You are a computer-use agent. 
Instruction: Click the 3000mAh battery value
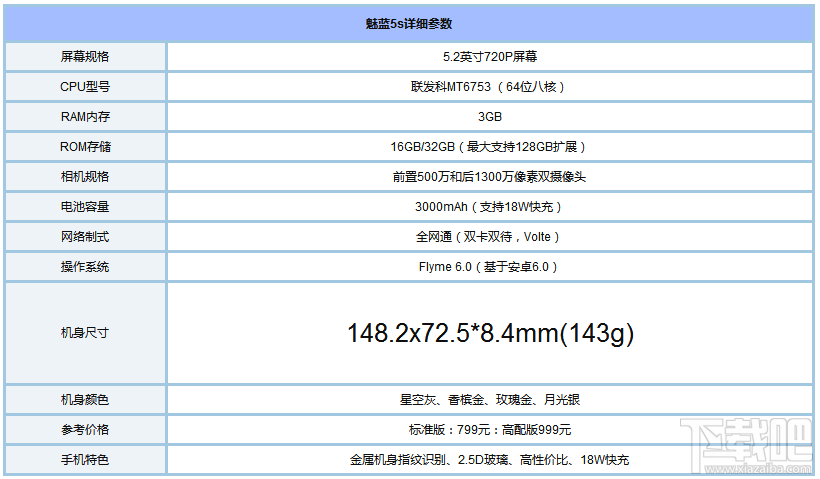490,207
